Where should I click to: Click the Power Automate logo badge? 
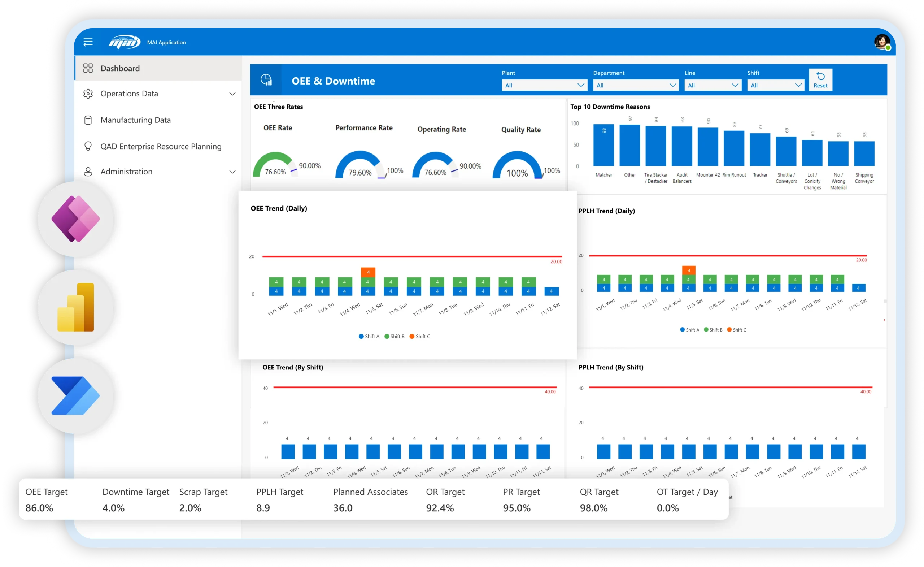[76, 395]
